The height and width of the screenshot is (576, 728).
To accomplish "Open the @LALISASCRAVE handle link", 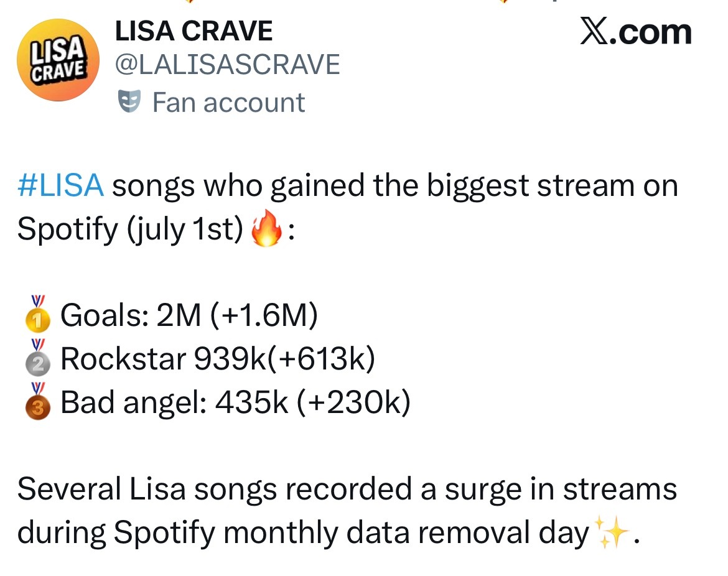I will 228,64.
